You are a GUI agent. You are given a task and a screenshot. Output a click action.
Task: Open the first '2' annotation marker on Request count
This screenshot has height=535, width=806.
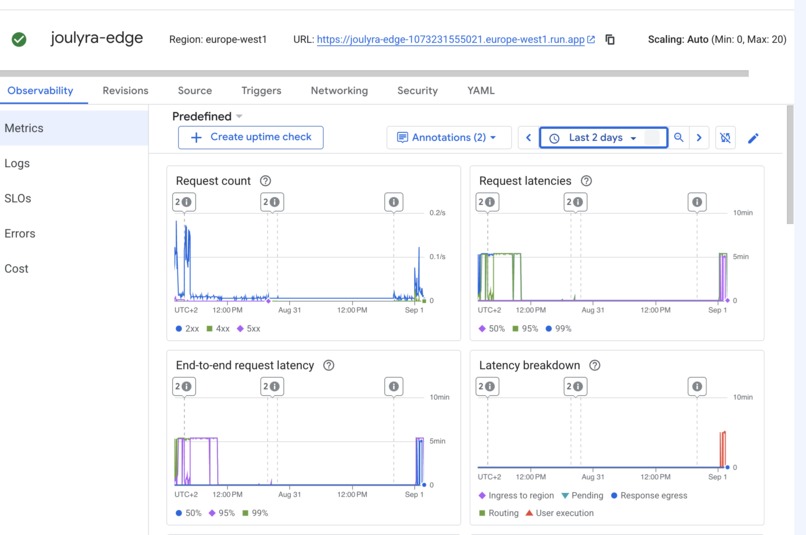click(184, 202)
